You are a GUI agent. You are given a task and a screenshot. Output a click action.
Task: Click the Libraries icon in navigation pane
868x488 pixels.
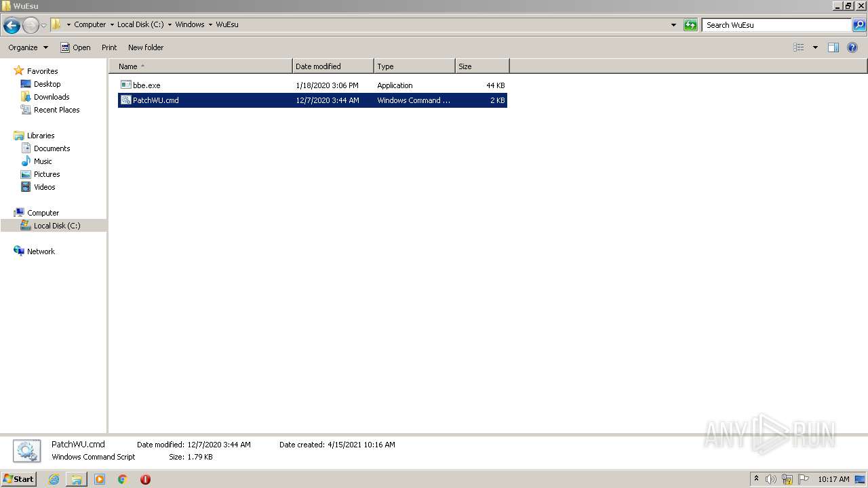[x=19, y=136]
